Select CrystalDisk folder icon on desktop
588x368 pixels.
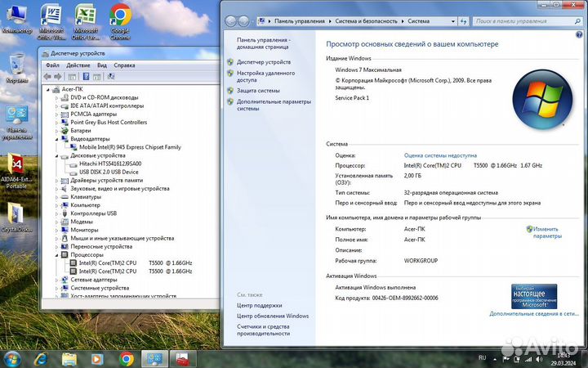click(x=16, y=217)
